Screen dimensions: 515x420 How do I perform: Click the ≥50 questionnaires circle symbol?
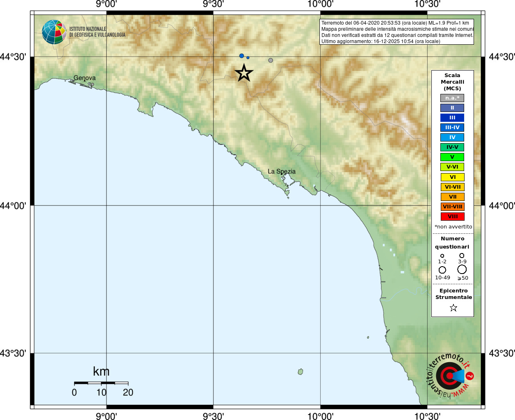coord(462,269)
